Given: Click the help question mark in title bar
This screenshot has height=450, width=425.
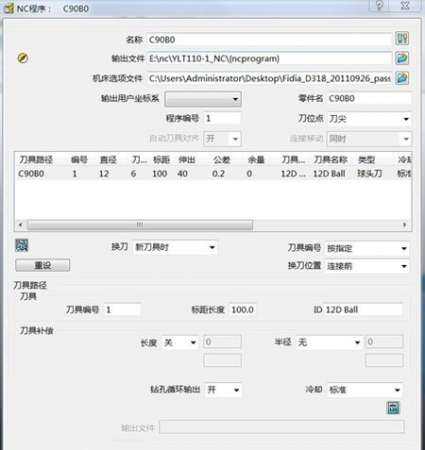Looking at the screenshot, I should [x=379, y=5].
